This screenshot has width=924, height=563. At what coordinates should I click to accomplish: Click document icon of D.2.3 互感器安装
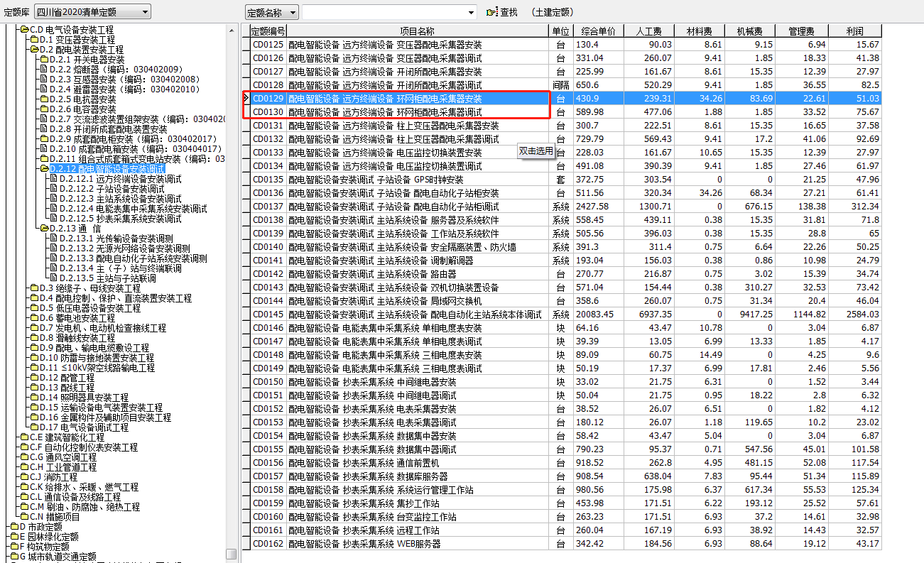pos(43,80)
